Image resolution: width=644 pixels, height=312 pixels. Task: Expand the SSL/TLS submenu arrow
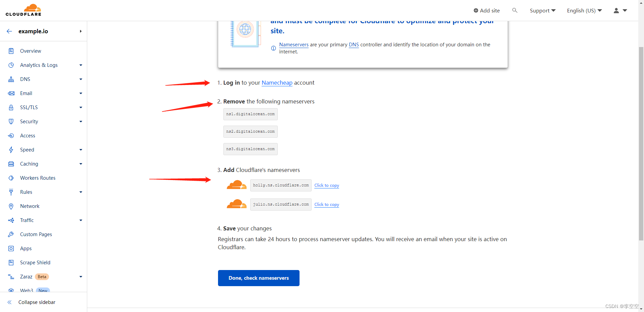[x=81, y=107]
